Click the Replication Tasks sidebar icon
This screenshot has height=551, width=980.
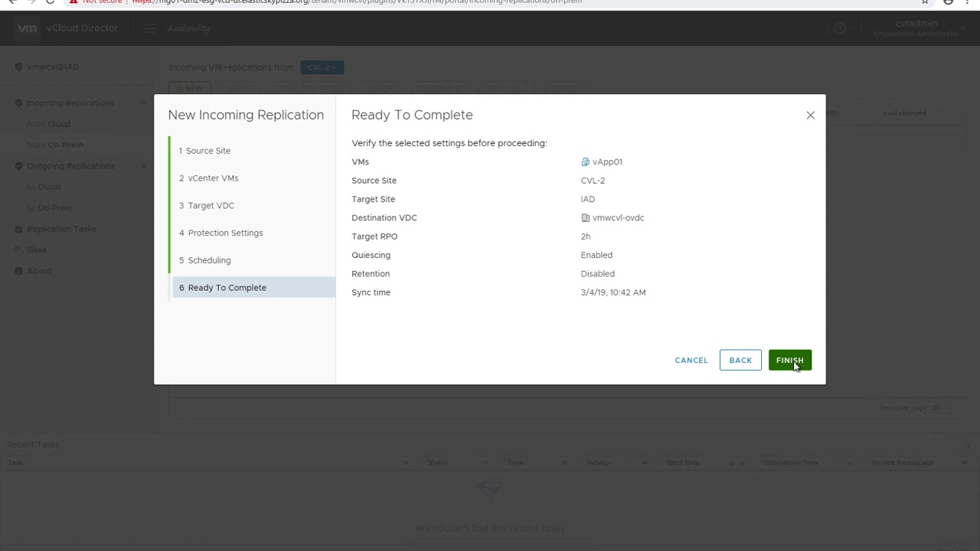pos(19,229)
